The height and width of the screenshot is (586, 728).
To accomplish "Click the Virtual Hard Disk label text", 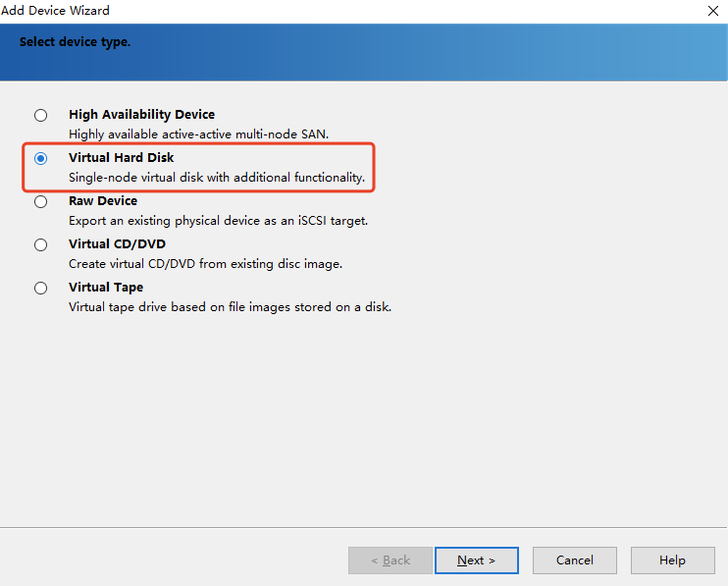I will (x=122, y=157).
